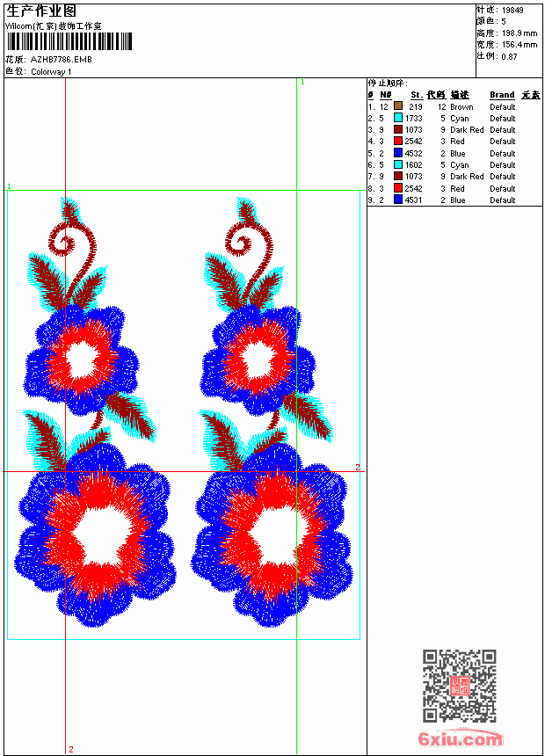Click the green marker number 1 at top

pyautogui.click(x=302, y=82)
